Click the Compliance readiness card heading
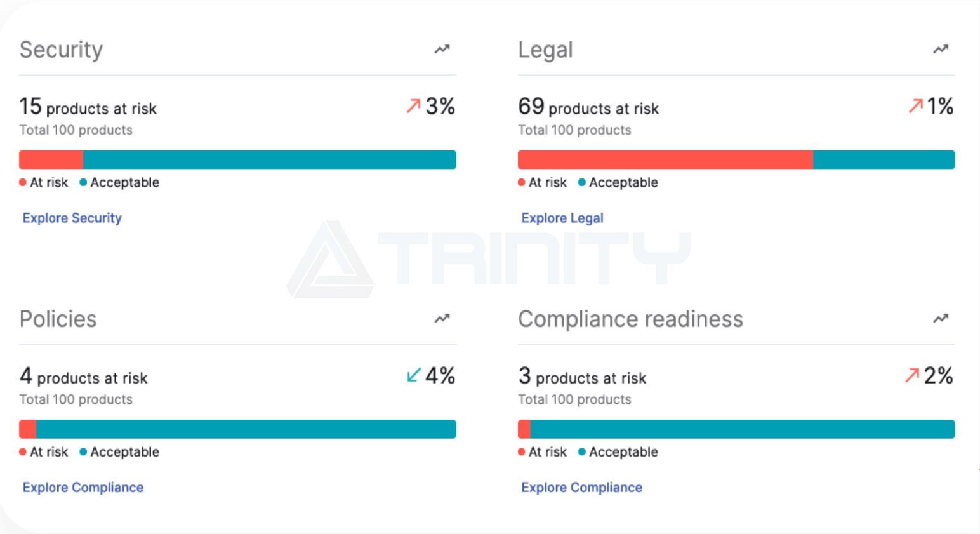The height and width of the screenshot is (534, 980). click(630, 319)
